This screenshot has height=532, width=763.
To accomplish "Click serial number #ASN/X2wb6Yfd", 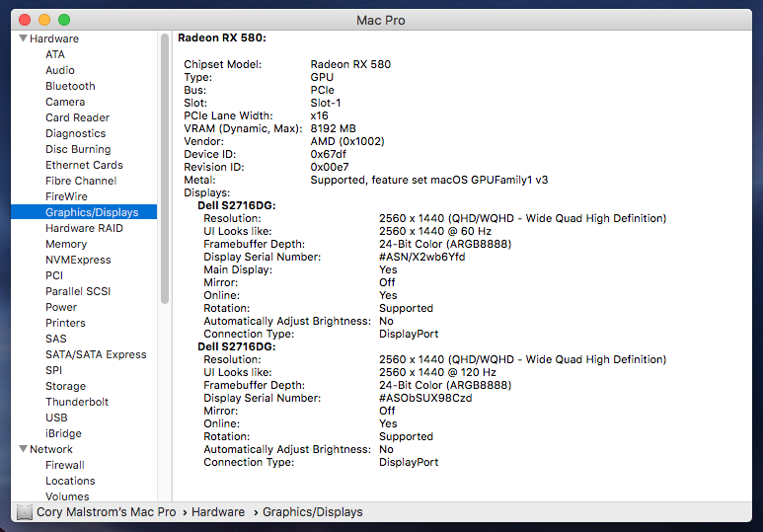I will pos(421,257).
